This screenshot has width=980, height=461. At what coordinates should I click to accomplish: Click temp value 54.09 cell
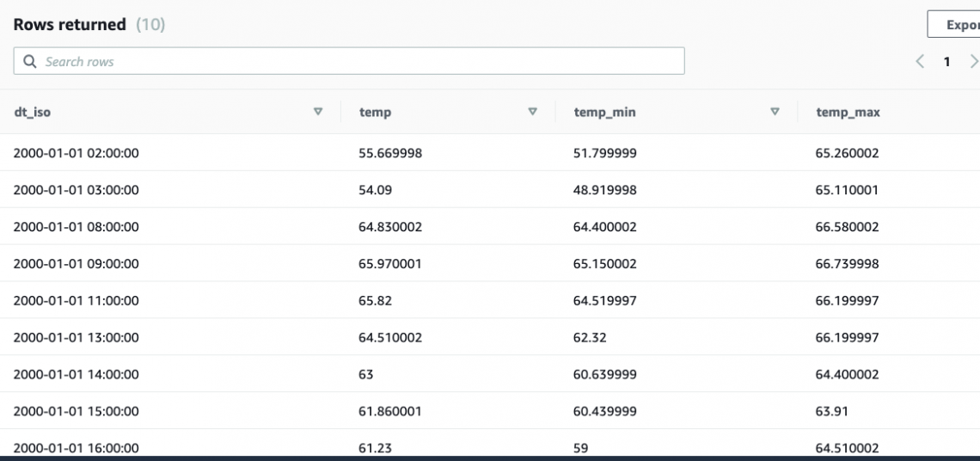tap(376, 190)
